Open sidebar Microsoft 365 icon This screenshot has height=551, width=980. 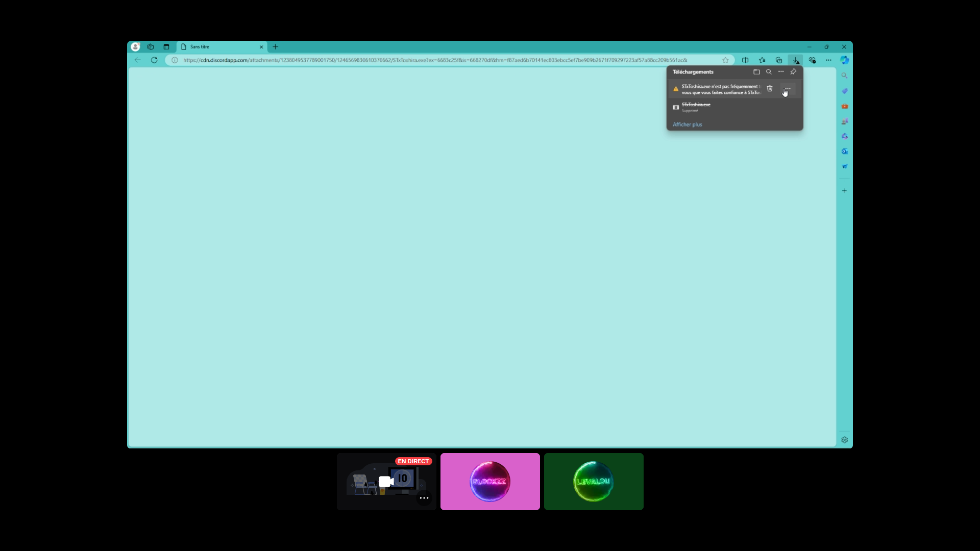(845, 136)
